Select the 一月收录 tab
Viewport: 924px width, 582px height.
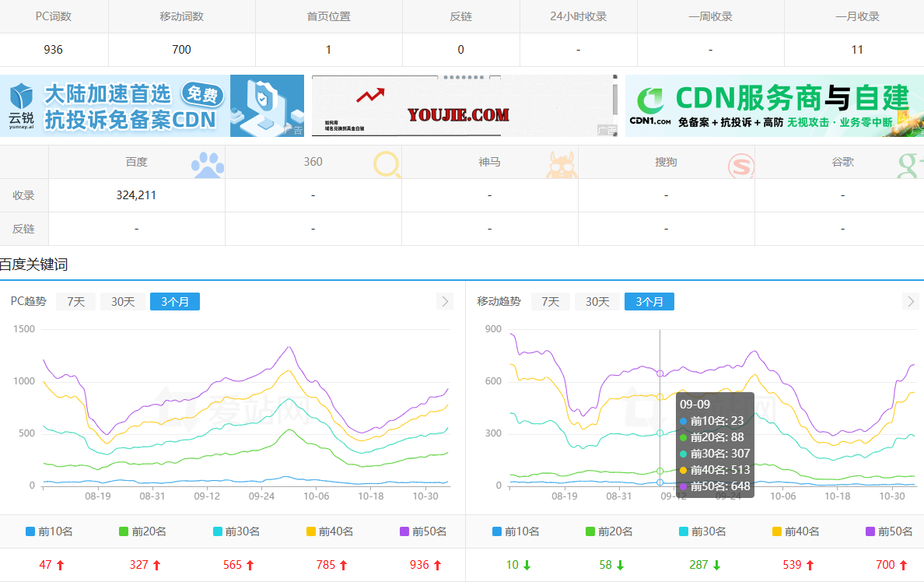pyautogui.click(x=857, y=16)
